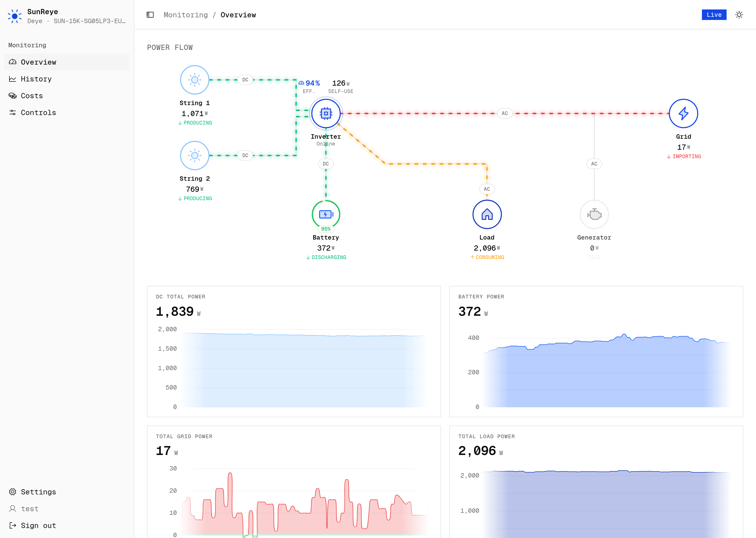Click the DC label above Battery
The width and height of the screenshot is (756, 538).
click(326, 164)
